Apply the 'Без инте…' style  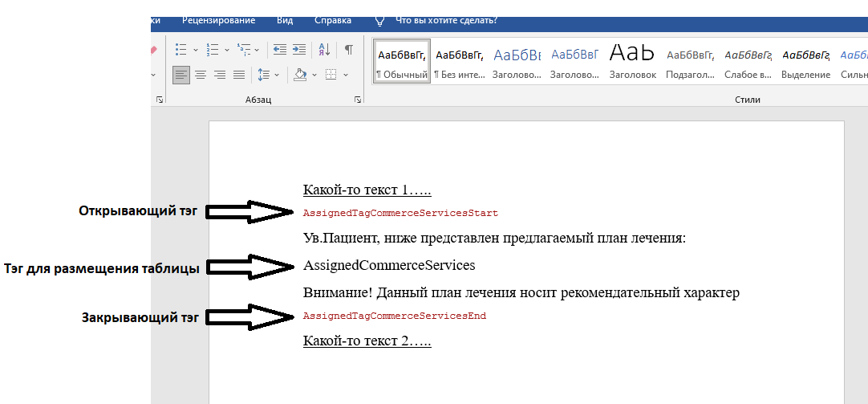coord(460,62)
